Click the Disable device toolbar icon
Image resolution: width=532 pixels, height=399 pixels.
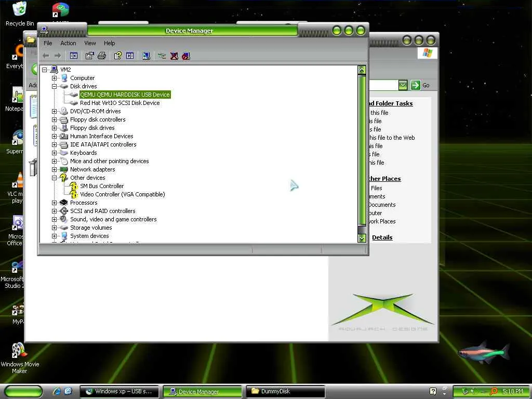tap(186, 56)
